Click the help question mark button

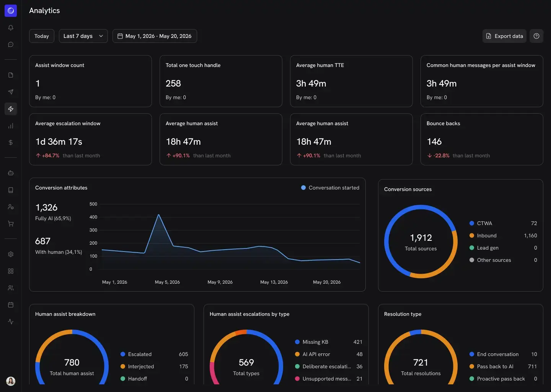pyautogui.click(x=536, y=36)
